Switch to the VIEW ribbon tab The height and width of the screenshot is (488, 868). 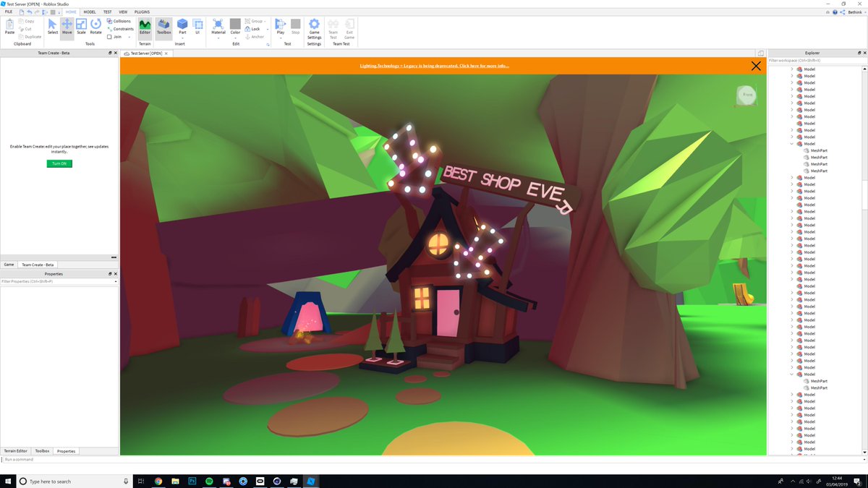[x=123, y=12]
